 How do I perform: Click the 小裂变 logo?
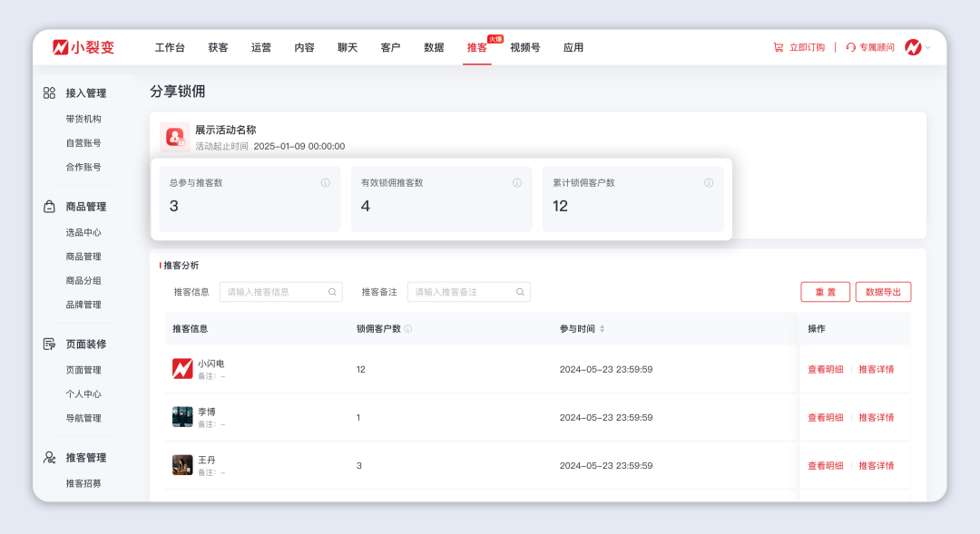coord(83,47)
